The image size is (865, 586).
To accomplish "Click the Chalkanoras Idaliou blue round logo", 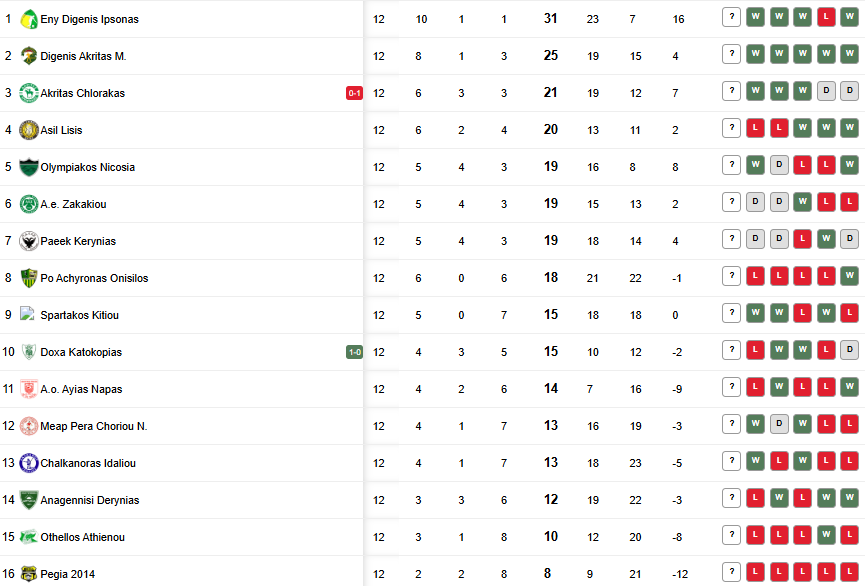I will (x=29, y=463).
